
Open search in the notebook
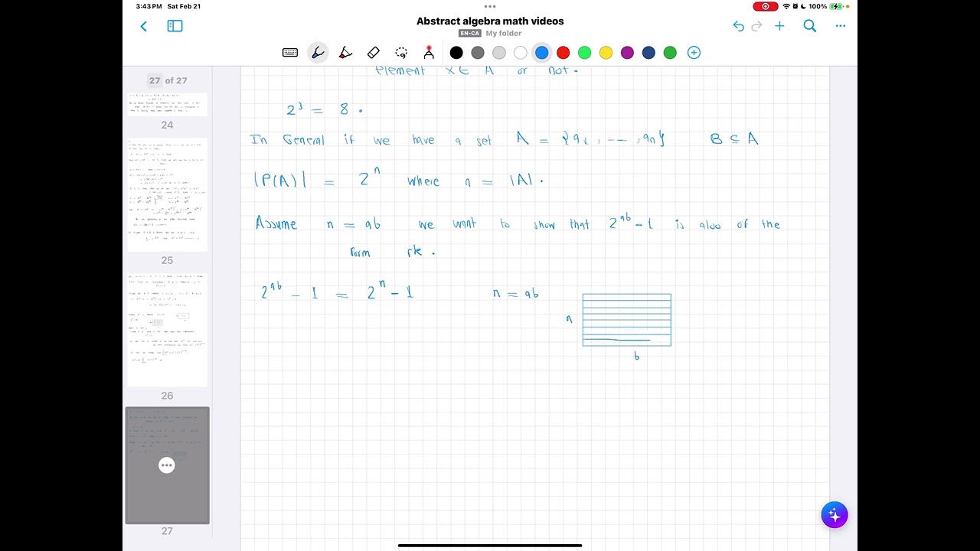point(810,26)
